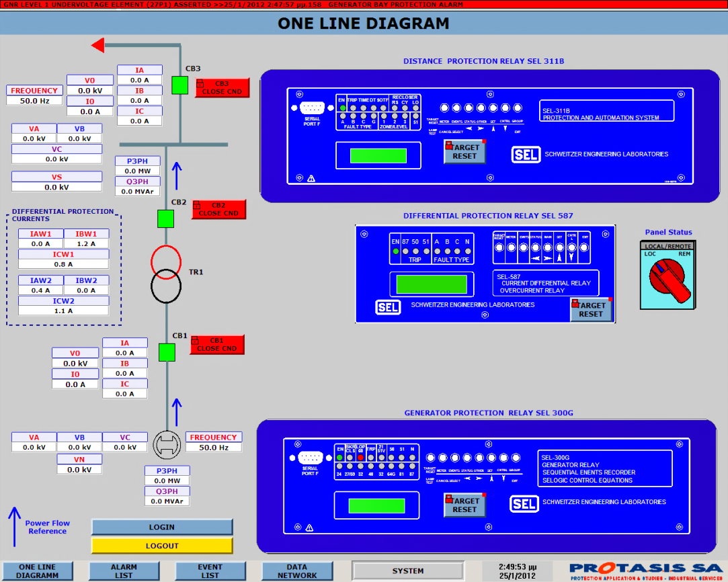Click the round TARGET RESET pushbutton on SEL 587
The height and width of the screenshot is (582, 728).
[x=499, y=247]
